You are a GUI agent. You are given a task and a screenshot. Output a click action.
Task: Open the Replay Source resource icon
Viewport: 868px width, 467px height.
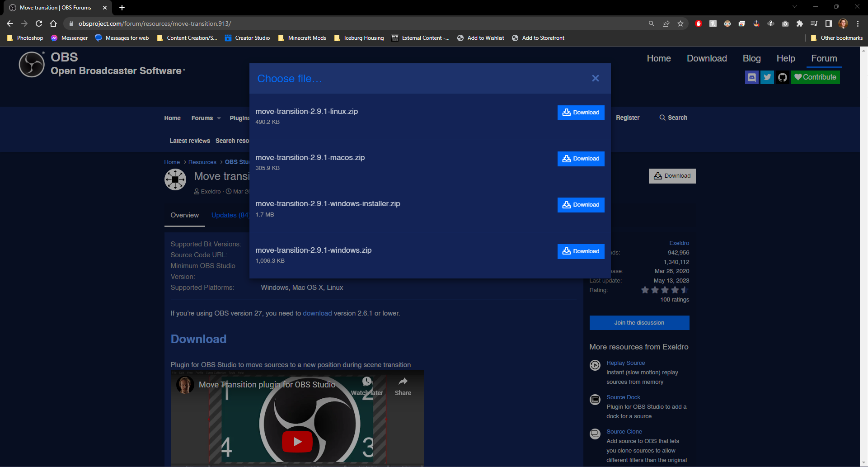(595, 365)
